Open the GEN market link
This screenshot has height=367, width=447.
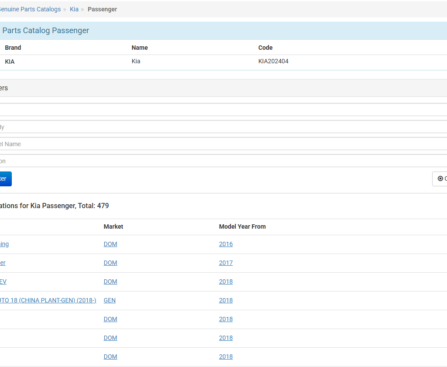110,300
